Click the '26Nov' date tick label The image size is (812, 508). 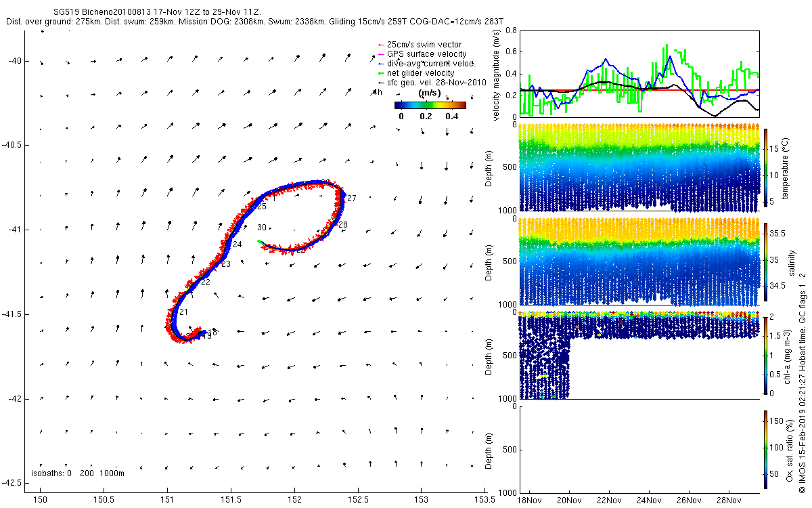689,500
